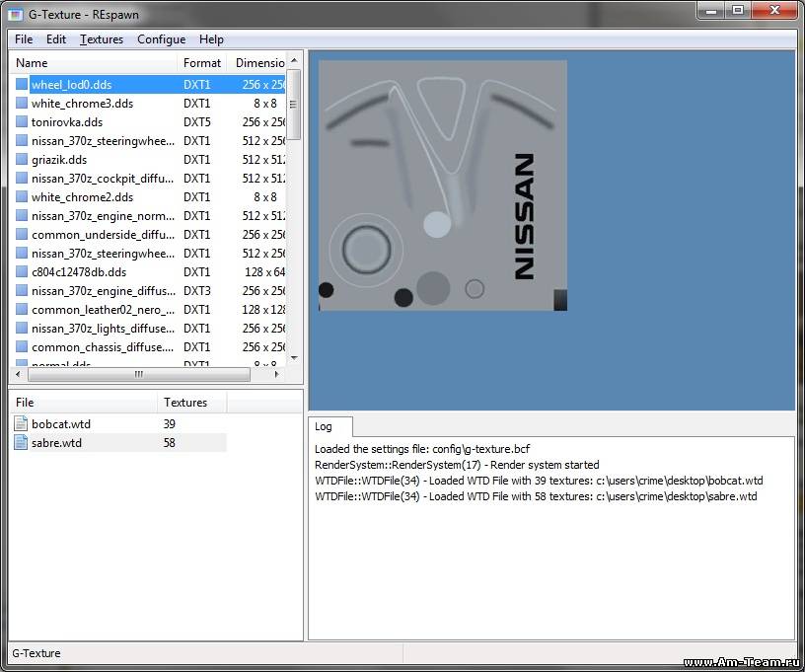Click the horizontal scrollbar right arrow
The image size is (805, 672).
point(276,374)
